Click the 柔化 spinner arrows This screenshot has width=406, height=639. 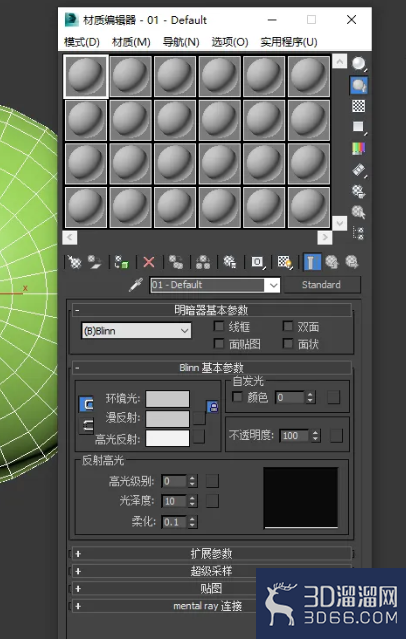click(x=193, y=522)
